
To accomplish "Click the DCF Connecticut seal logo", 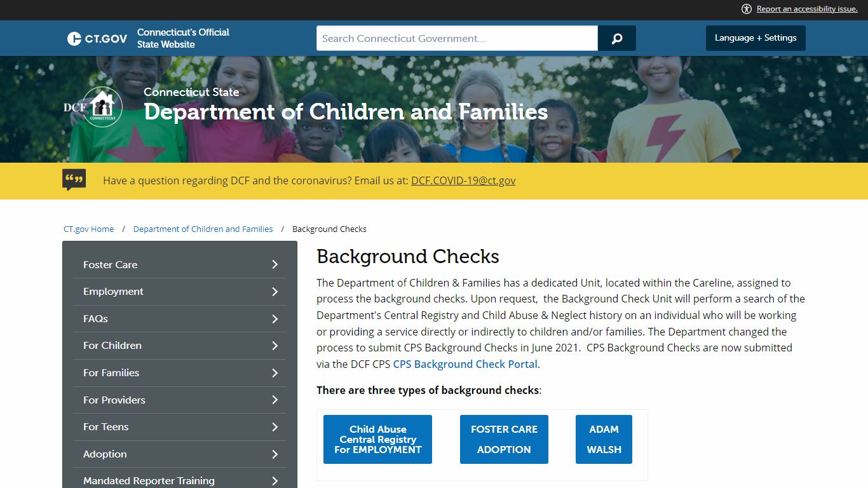I will pyautogui.click(x=93, y=107).
